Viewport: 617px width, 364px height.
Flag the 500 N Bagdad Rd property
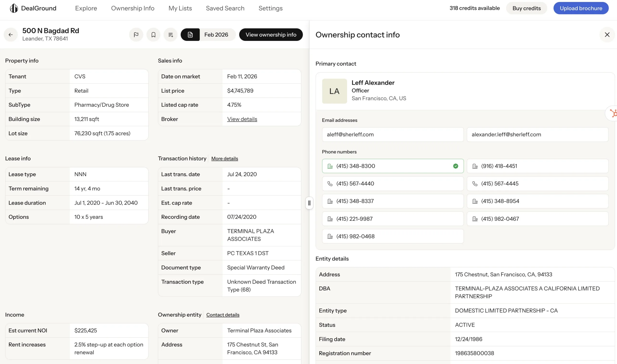pyautogui.click(x=136, y=35)
